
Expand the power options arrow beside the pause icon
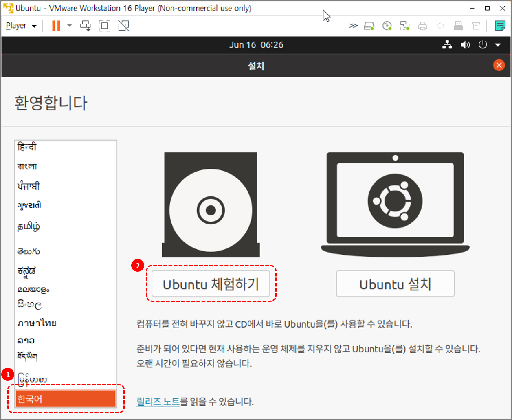coord(69,26)
